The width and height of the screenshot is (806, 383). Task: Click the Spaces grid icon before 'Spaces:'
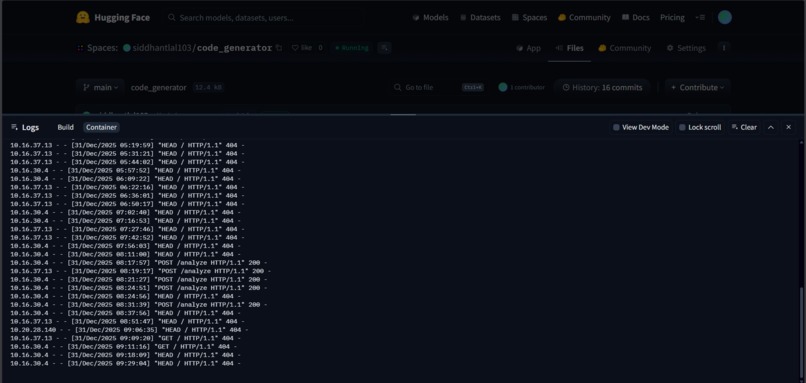[80, 48]
